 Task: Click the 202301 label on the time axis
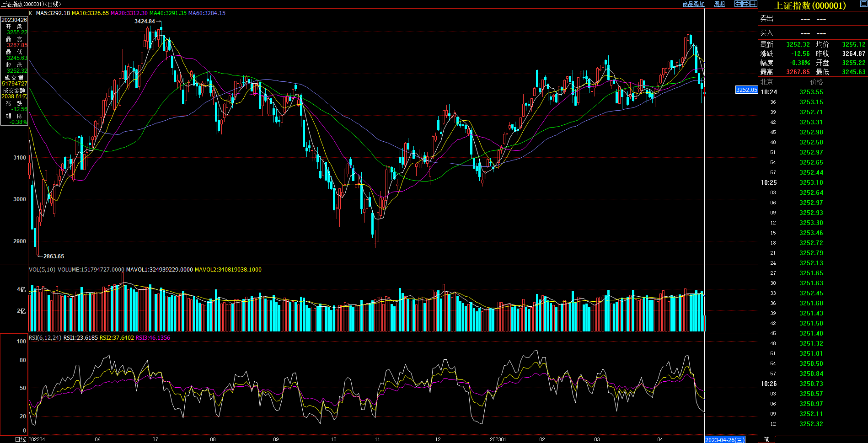[x=498, y=439]
